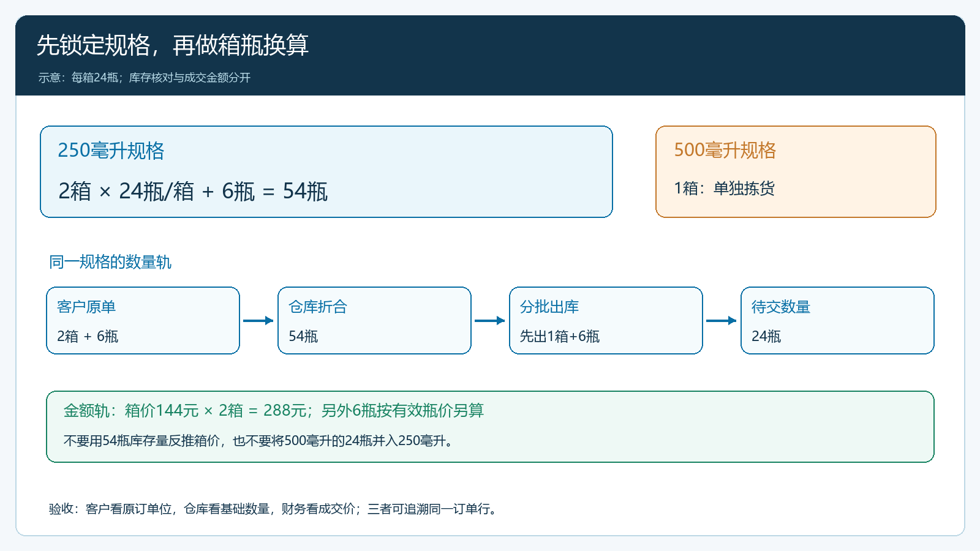Image resolution: width=980 pixels, height=551 pixels.
Task: Click the 客户原单 card title
Action: (x=86, y=307)
